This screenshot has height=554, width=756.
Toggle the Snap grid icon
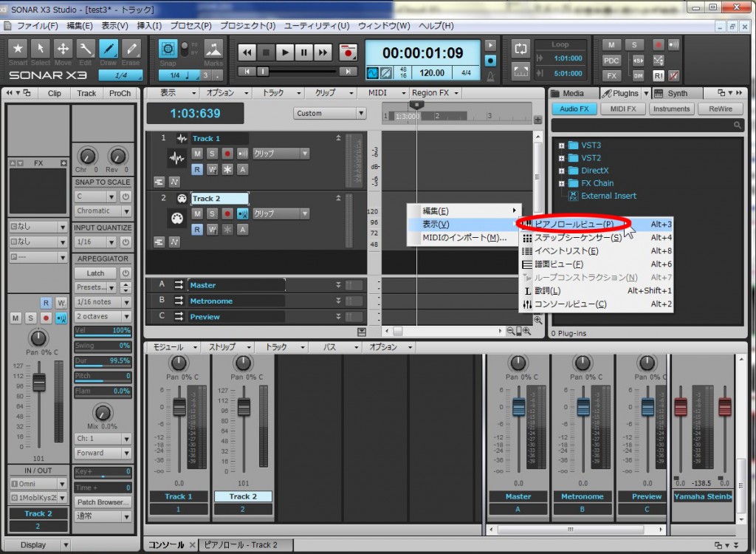[x=168, y=49]
